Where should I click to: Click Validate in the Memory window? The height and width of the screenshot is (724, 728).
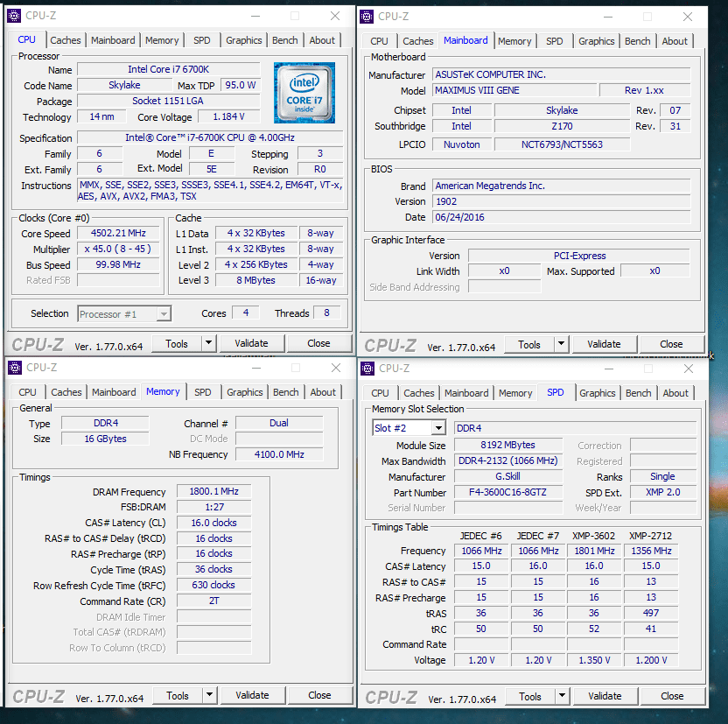[x=252, y=696]
